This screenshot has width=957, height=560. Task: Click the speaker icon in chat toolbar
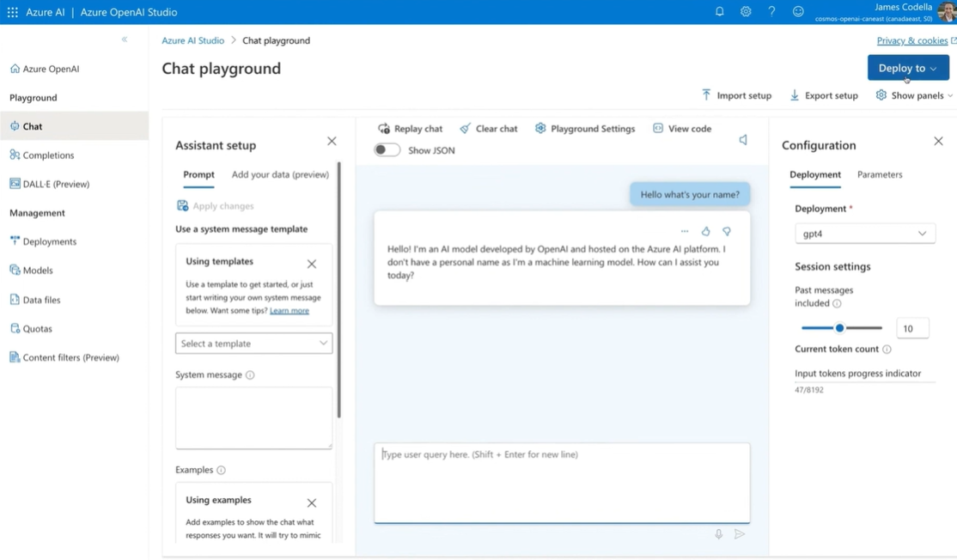pos(743,140)
